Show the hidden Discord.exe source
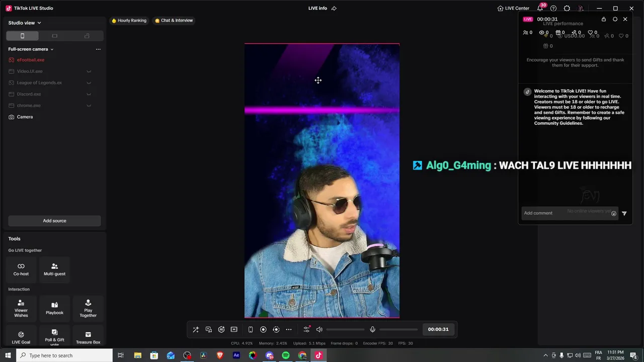644x362 pixels. pos(89,94)
